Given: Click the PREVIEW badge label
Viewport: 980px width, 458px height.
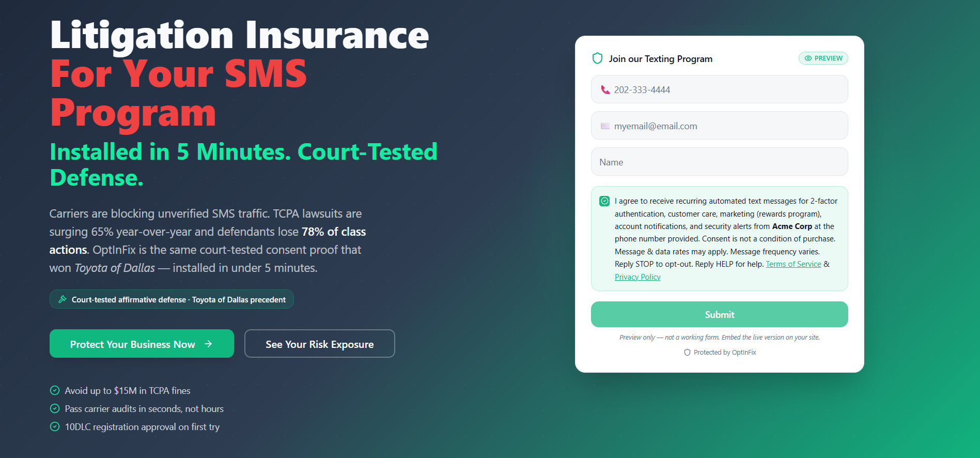Looking at the screenshot, I should [828, 58].
